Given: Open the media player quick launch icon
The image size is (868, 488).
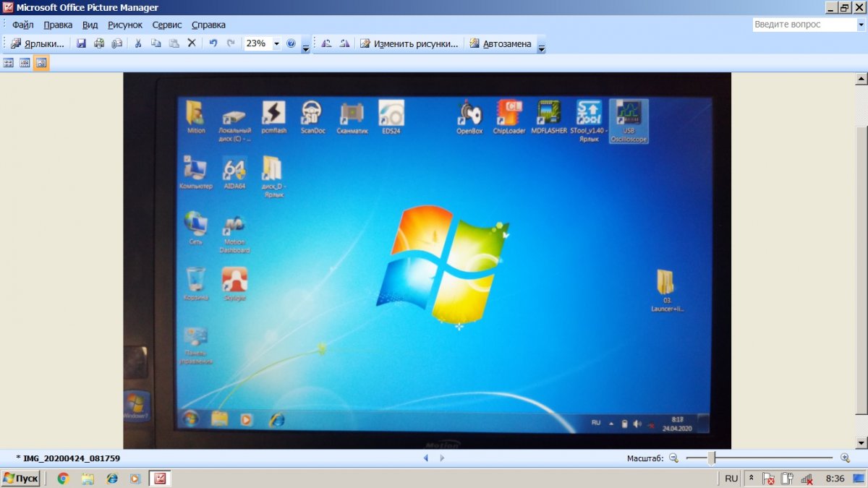Looking at the screenshot, I should pyautogui.click(x=135, y=479).
